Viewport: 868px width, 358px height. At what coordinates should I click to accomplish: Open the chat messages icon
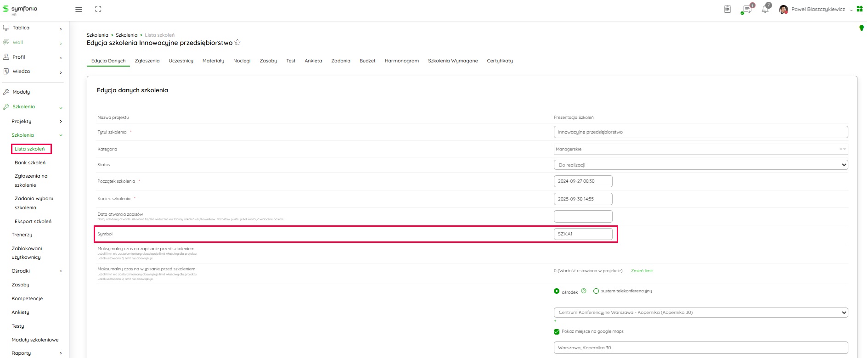pos(747,9)
